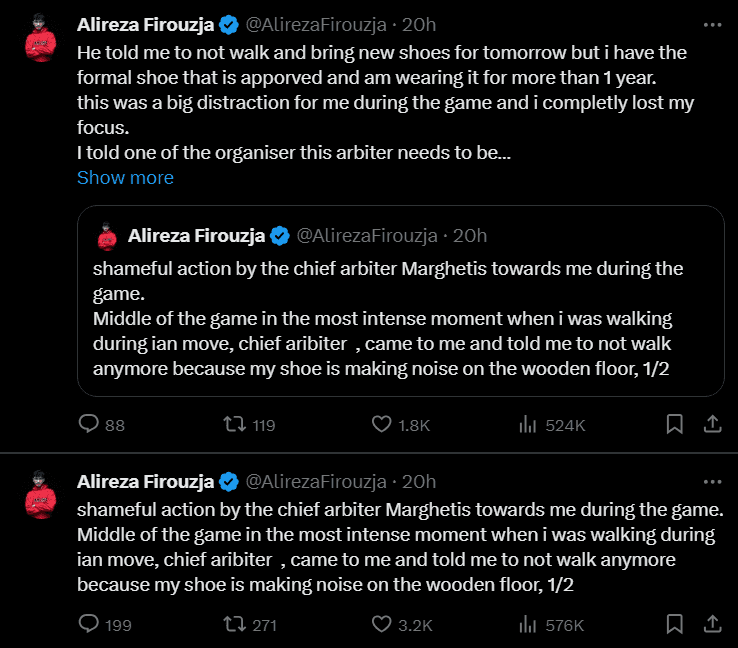Screen dimensions: 738x648
Task: Share the first tweet via share icon
Action: [x=713, y=425]
